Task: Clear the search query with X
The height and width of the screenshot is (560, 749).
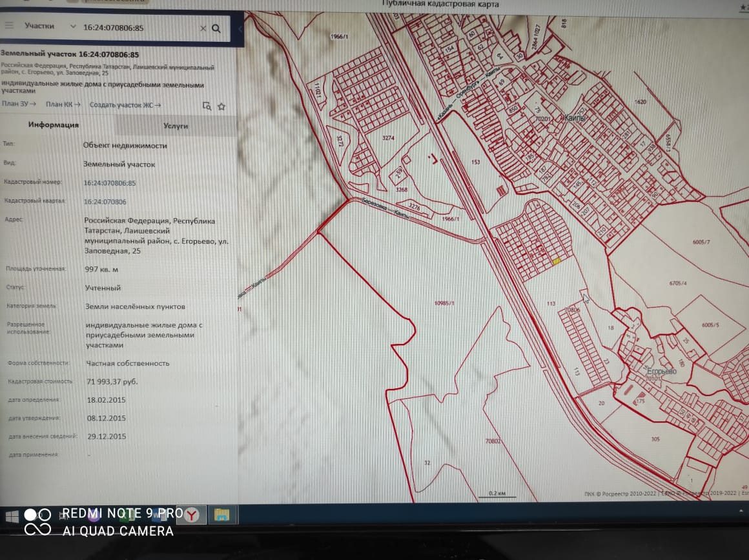Action: coord(203,28)
